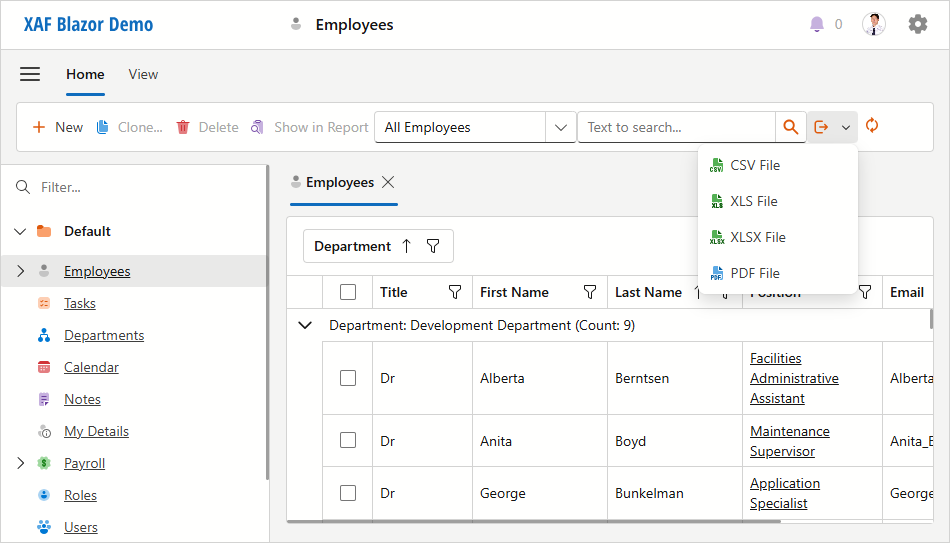Switch to the View ribbon tab
Screen dimensions: 950x543
143,75
